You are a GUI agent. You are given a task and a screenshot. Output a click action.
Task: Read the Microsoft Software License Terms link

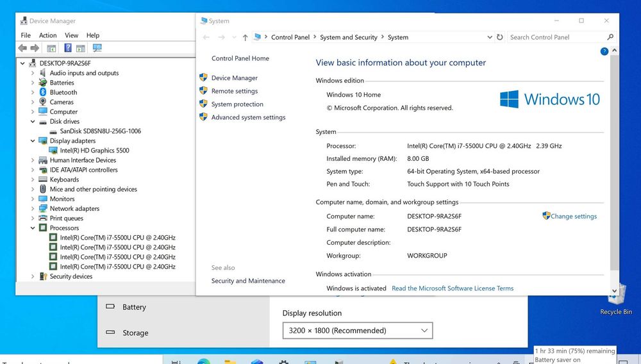pos(453,288)
